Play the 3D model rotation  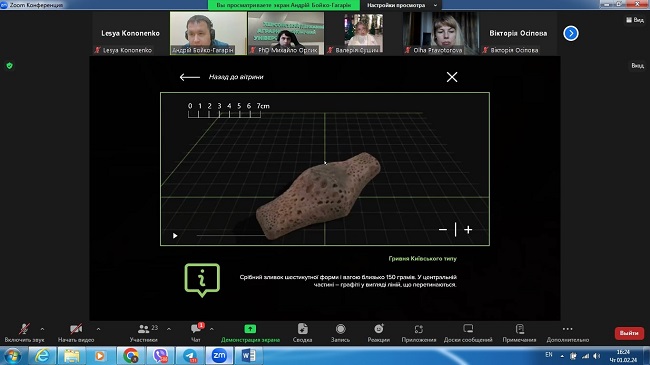pyautogui.click(x=175, y=236)
